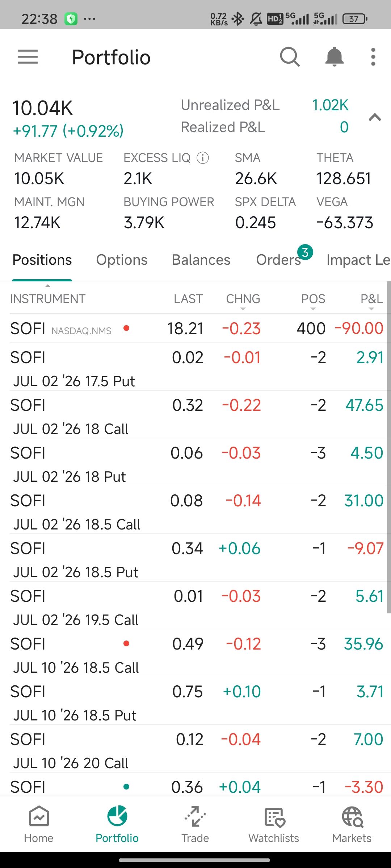Open POS column dropdown arrow

313,309
